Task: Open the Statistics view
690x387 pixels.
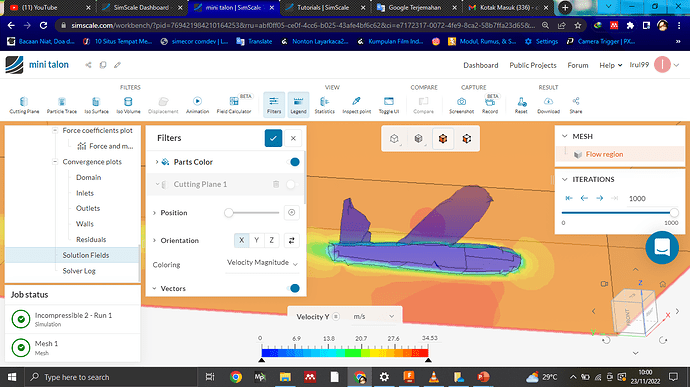Action: point(324,105)
